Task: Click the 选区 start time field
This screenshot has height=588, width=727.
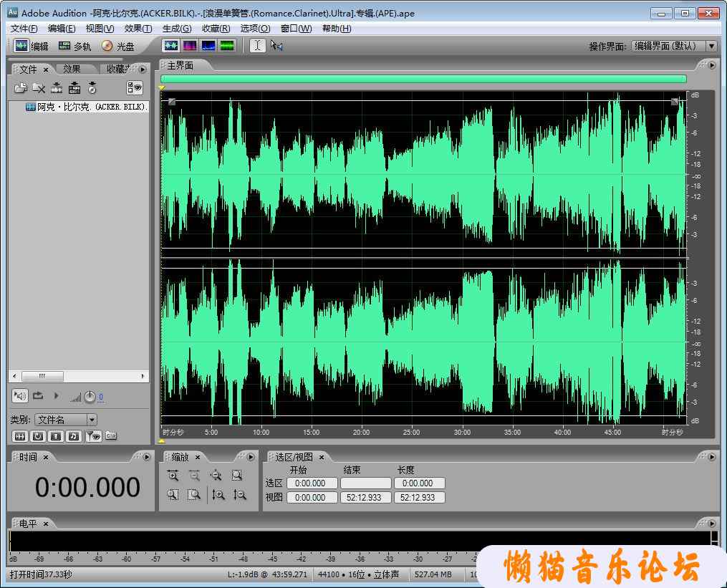Action: (312, 483)
